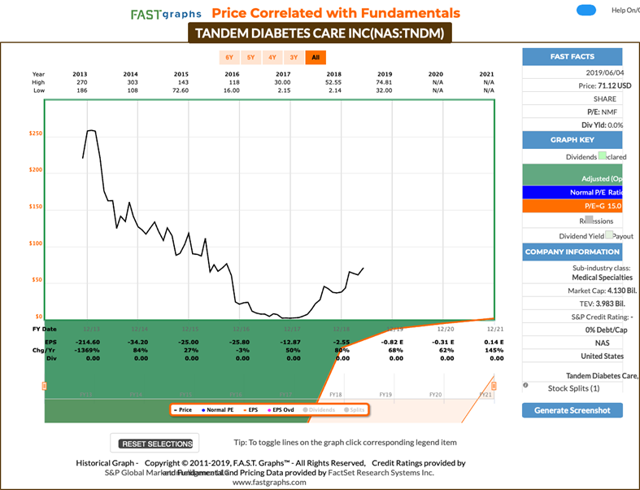Click the COMPANY INFORMATION panel header
The width and height of the screenshot is (640, 490).
572,252
